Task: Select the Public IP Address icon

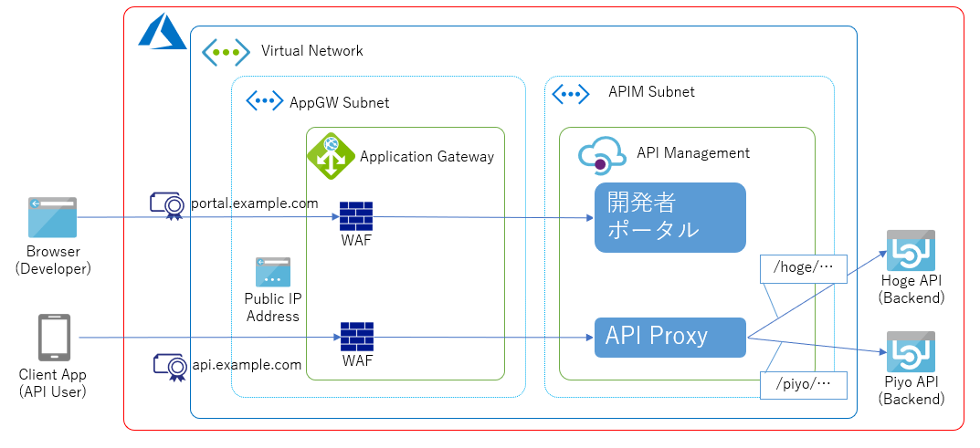Action: (272, 272)
